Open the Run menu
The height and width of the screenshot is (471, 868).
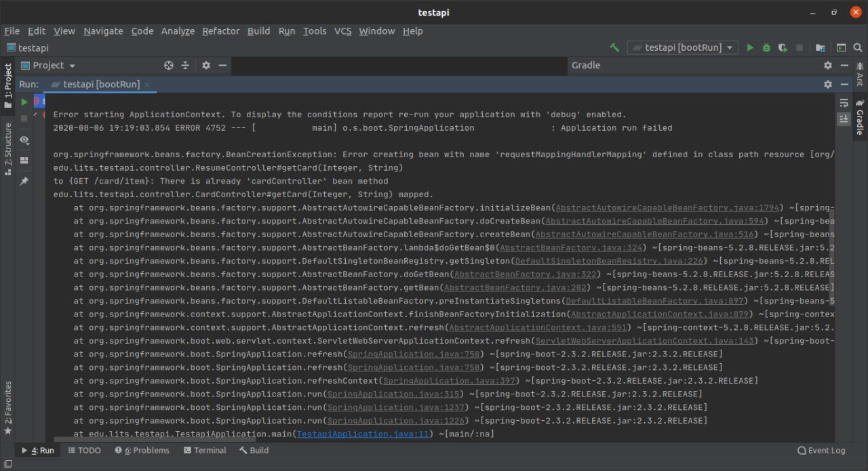[287, 31]
